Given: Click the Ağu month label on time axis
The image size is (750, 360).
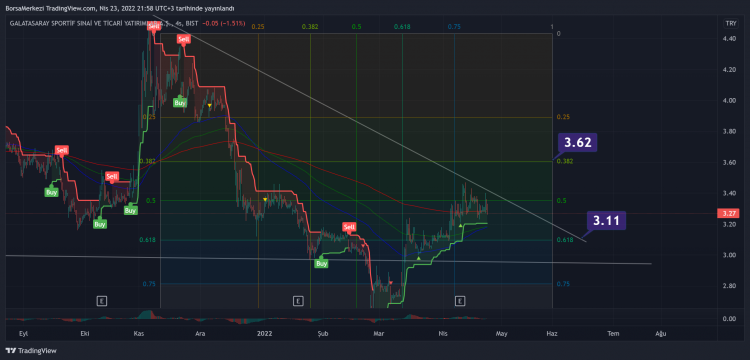Looking at the screenshot, I should pyautogui.click(x=661, y=333).
